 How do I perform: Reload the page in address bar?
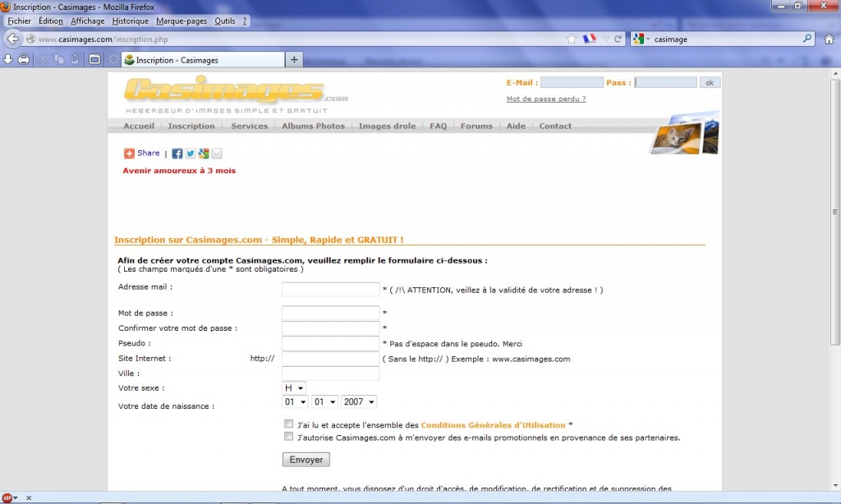click(618, 39)
